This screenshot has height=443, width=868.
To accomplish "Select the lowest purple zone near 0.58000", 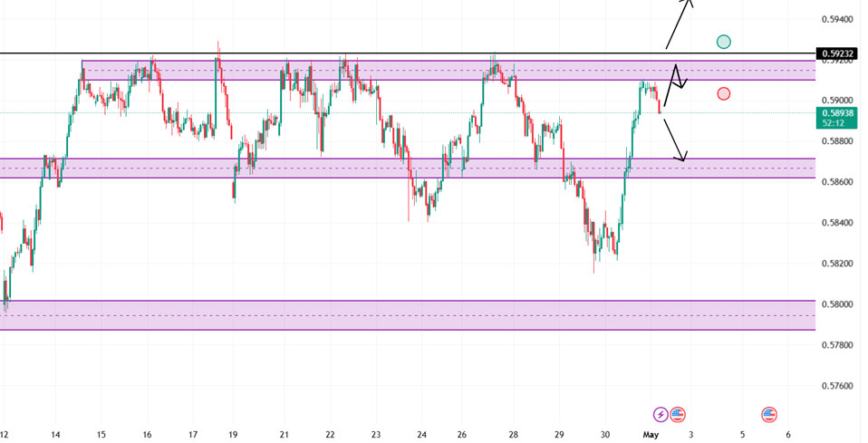I will pos(408,315).
